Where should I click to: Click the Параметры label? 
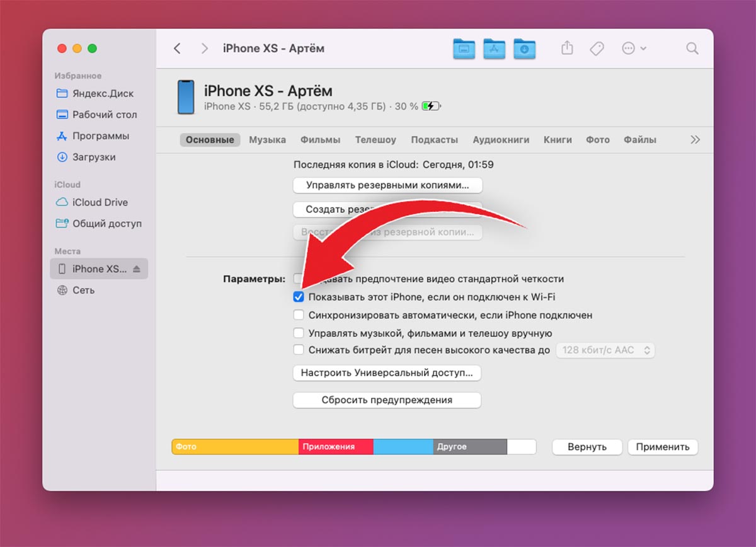point(255,279)
